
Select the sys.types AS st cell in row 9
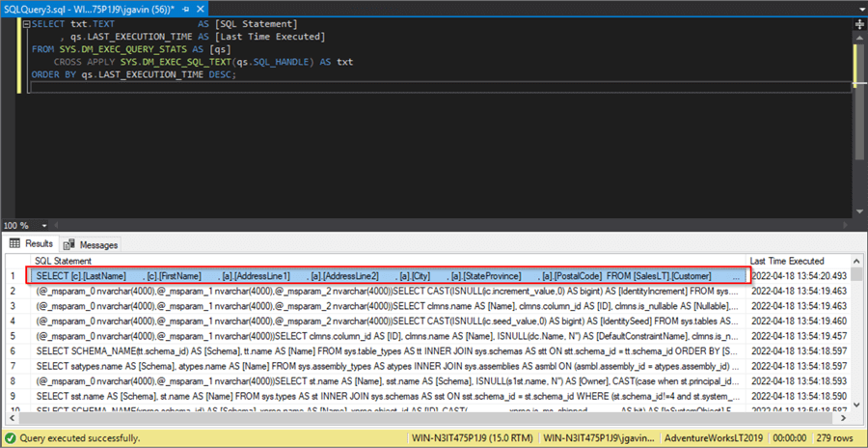(x=389, y=396)
